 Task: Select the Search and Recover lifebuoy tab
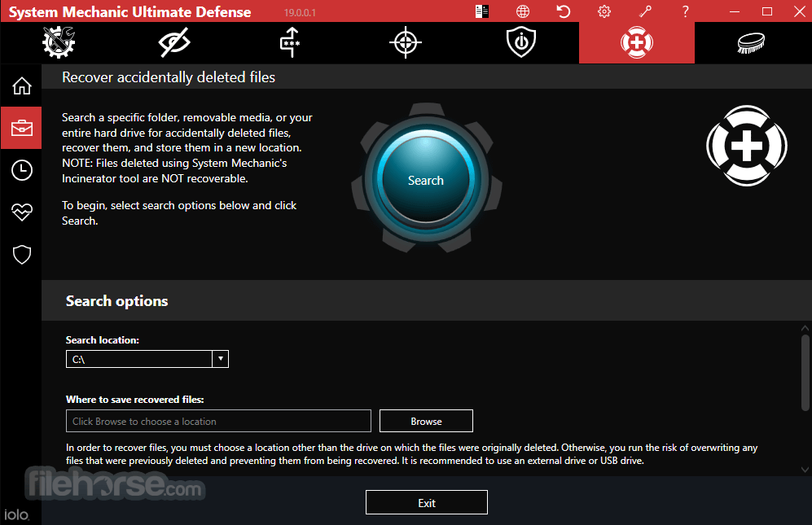[636, 42]
